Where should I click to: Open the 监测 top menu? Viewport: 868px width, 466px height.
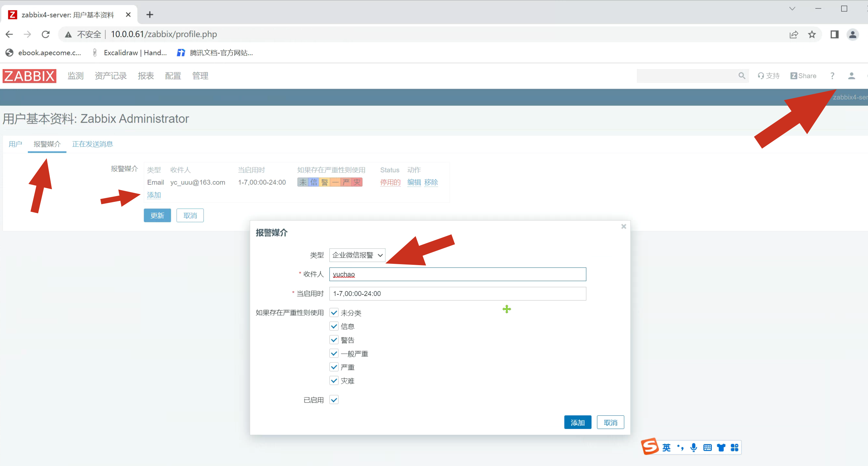click(x=75, y=76)
